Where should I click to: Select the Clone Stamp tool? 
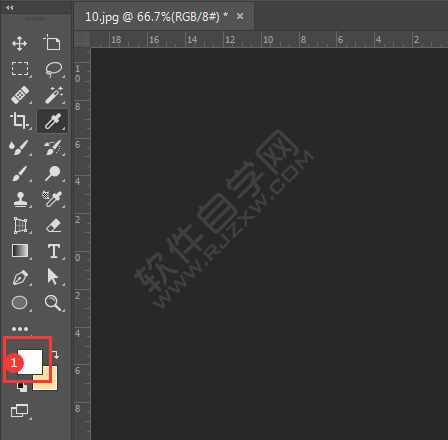point(20,199)
